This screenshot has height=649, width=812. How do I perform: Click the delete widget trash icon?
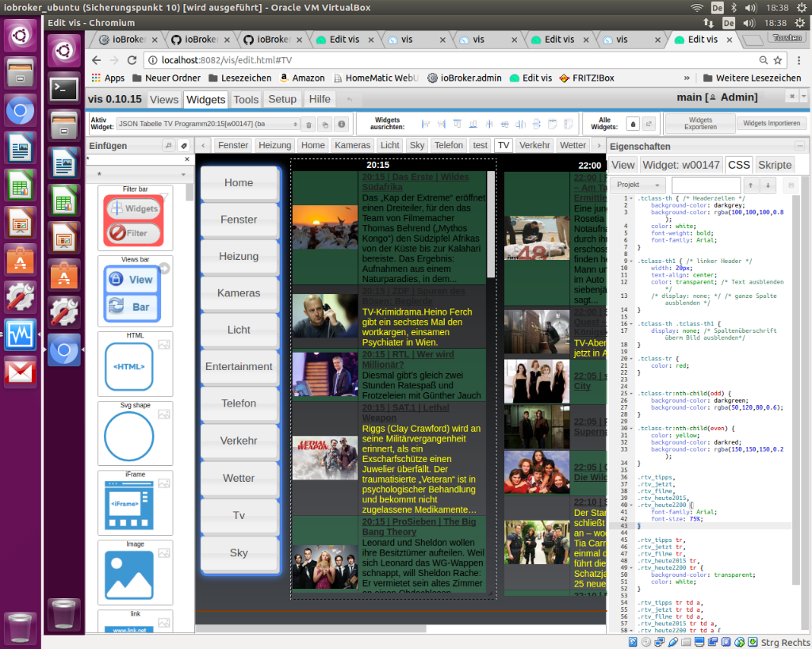[308, 124]
